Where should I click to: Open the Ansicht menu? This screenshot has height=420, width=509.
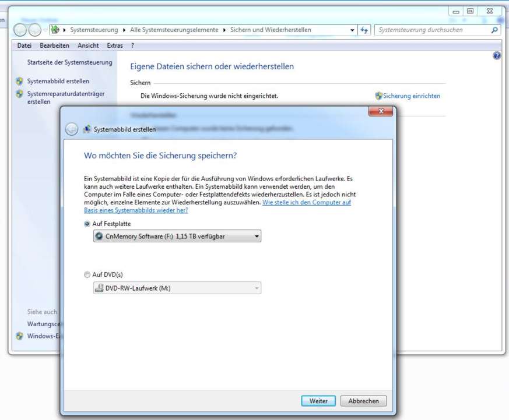tap(88, 46)
